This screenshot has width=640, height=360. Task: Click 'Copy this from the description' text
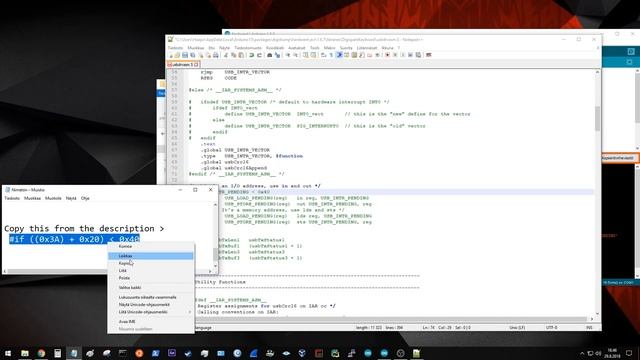pyautogui.click(x=80, y=229)
